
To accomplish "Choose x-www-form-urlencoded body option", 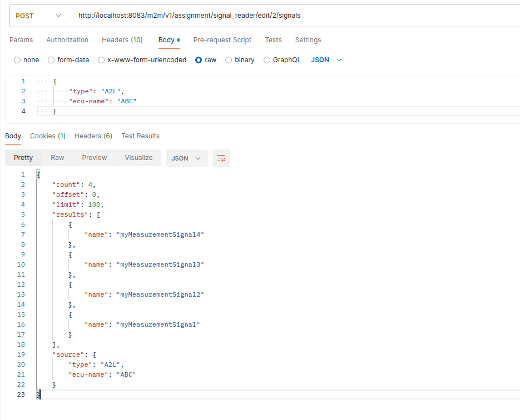I will [x=102, y=60].
